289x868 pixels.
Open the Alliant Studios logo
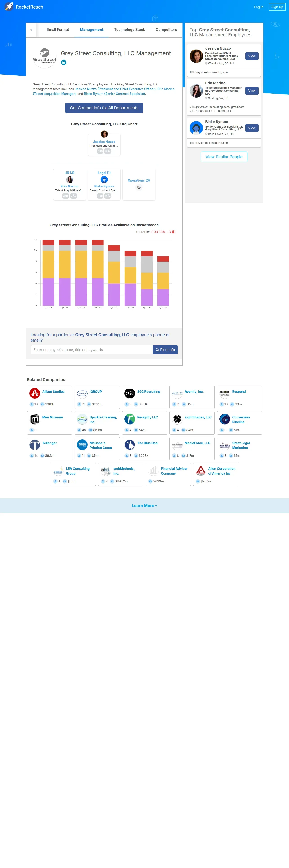point(35,393)
